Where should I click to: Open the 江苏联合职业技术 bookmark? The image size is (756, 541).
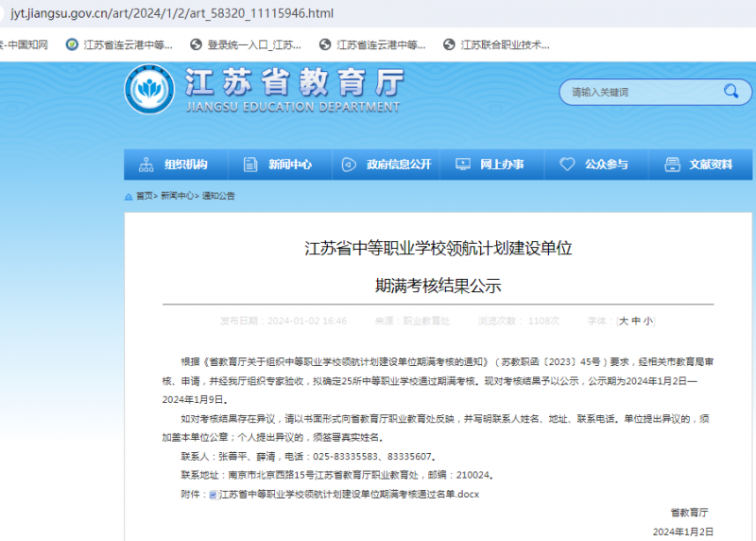[504, 44]
